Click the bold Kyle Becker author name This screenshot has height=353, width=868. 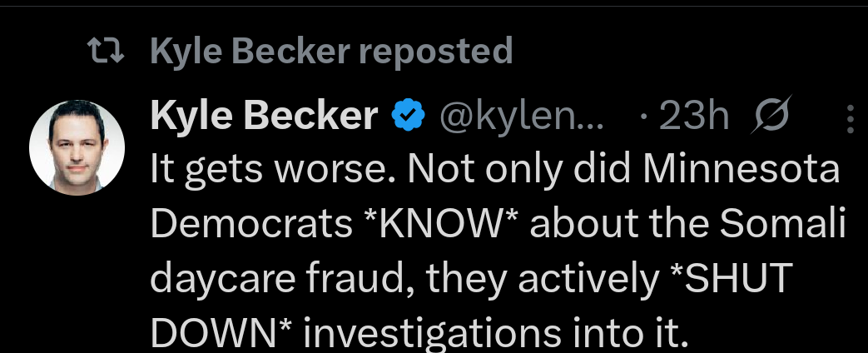(x=264, y=117)
